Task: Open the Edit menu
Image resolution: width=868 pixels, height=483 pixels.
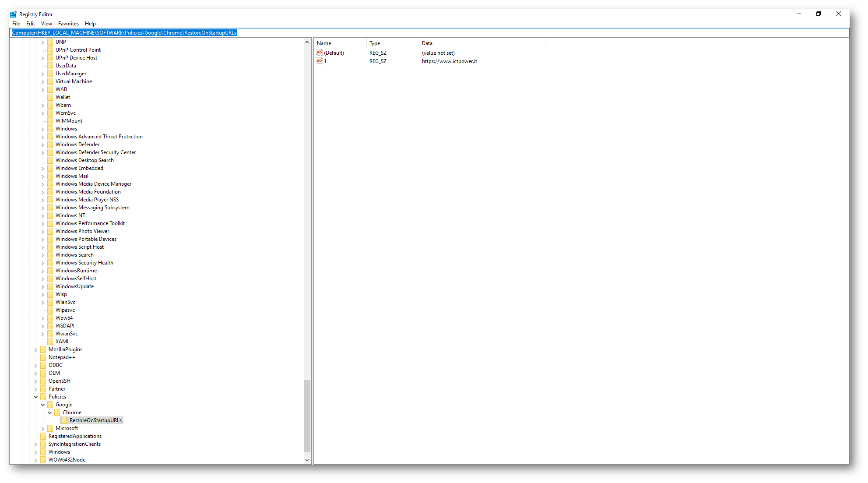Action: point(30,24)
